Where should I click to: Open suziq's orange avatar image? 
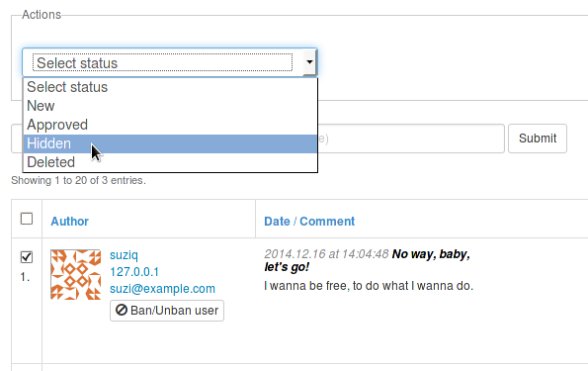click(x=76, y=274)
